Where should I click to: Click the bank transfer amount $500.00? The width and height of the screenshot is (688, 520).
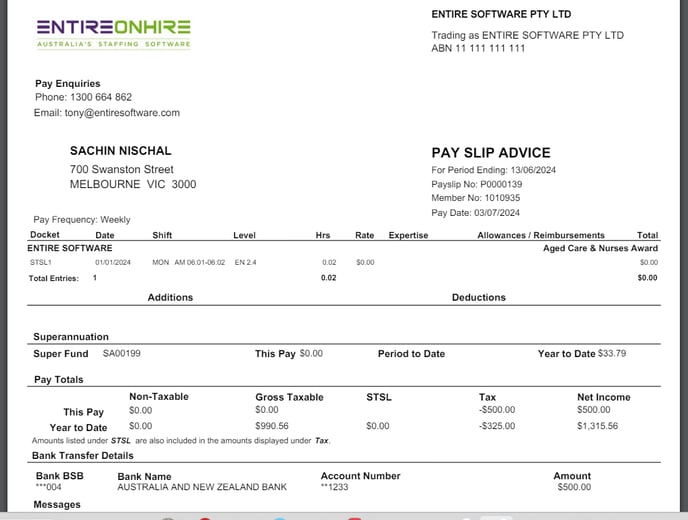tap(574, 487)
